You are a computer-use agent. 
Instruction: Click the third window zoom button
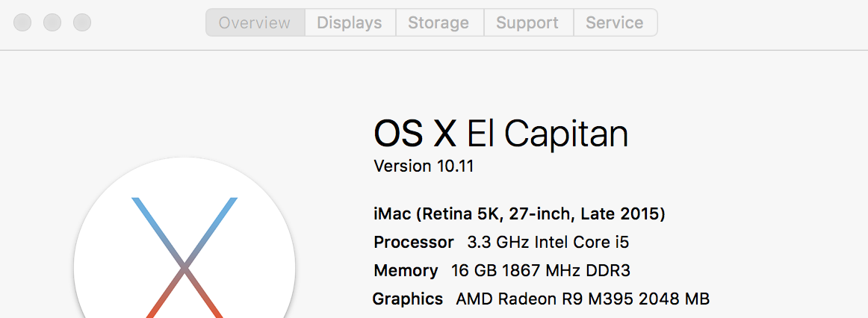tap(82, 22)
